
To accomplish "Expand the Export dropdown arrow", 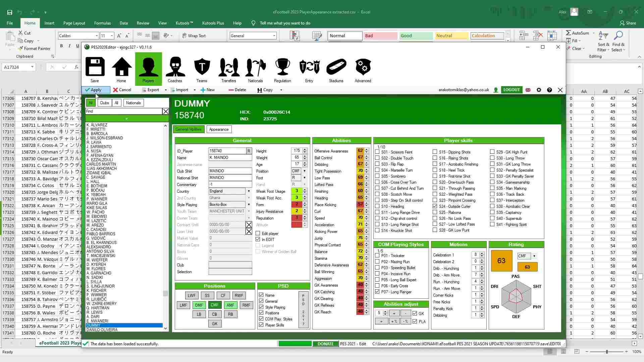I will click(x=166, y=90).
